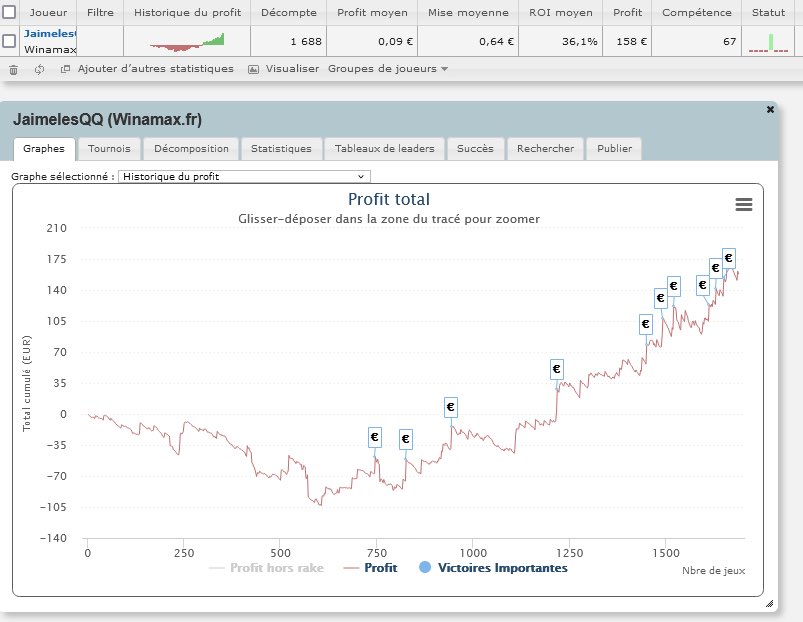The image size is (803, 622).
Task: Click the 158 € profit value
Action: 632,41
